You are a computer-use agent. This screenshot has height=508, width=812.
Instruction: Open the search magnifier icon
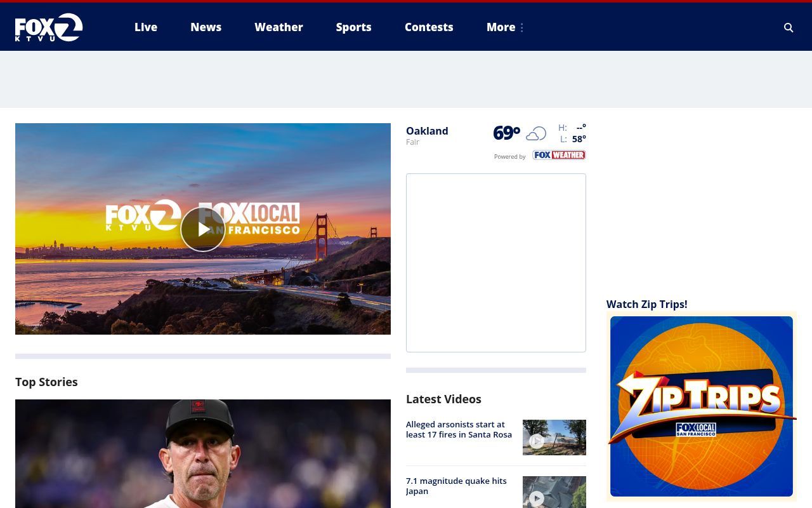789,27
